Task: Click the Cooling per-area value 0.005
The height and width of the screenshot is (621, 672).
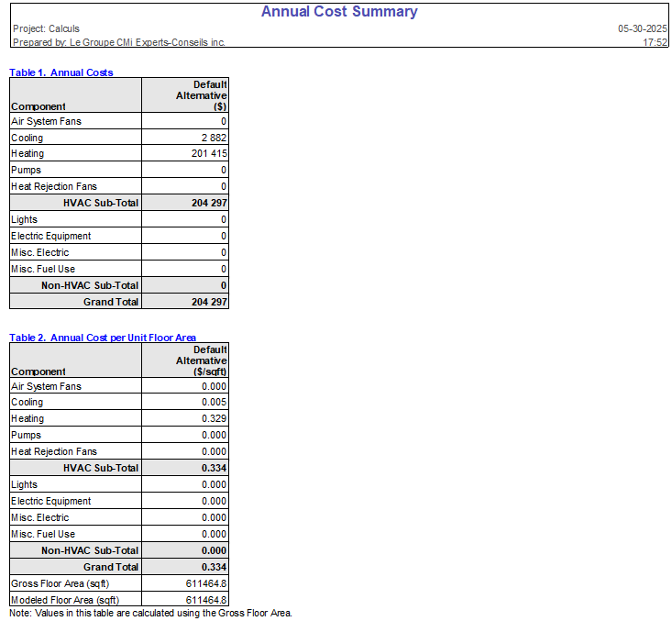Action: 214,403
